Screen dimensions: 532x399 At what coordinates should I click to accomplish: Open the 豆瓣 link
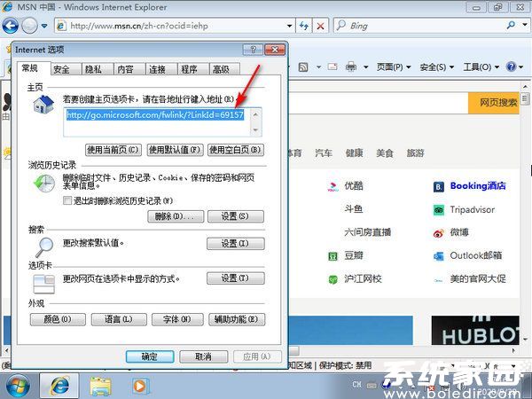point(354,255)
